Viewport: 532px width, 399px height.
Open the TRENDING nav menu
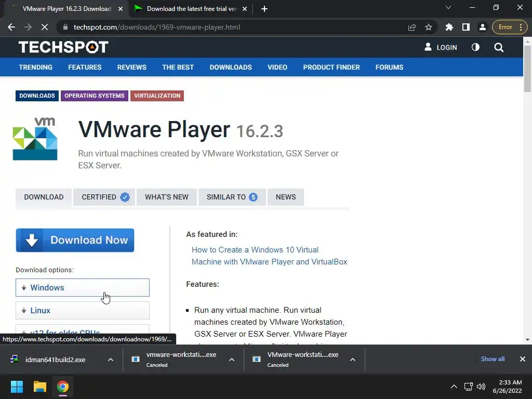coord(36,67)
